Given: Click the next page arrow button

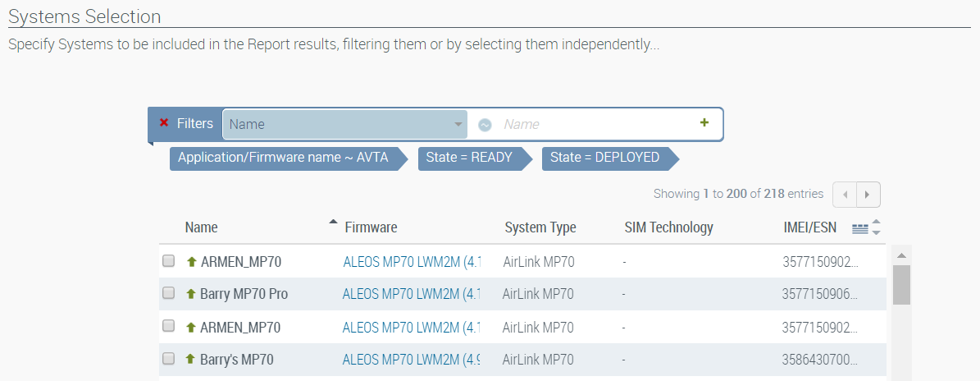Looking at the screenshot, I should point(868,195).
